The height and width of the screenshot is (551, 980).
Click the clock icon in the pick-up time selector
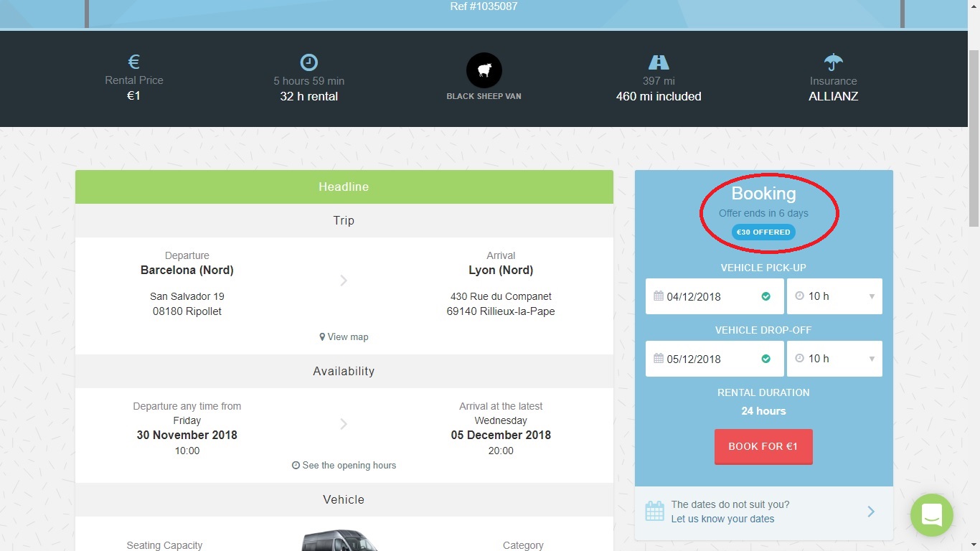[800, 296]
